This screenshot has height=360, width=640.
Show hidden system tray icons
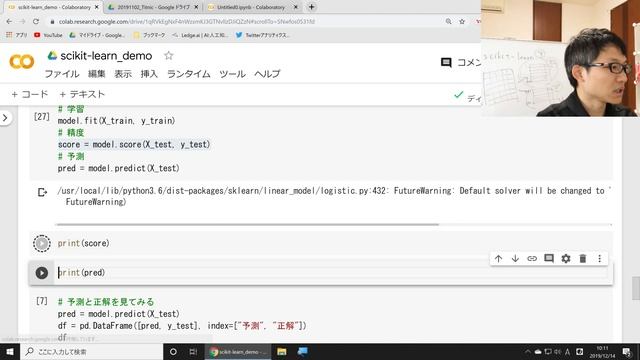528,351
